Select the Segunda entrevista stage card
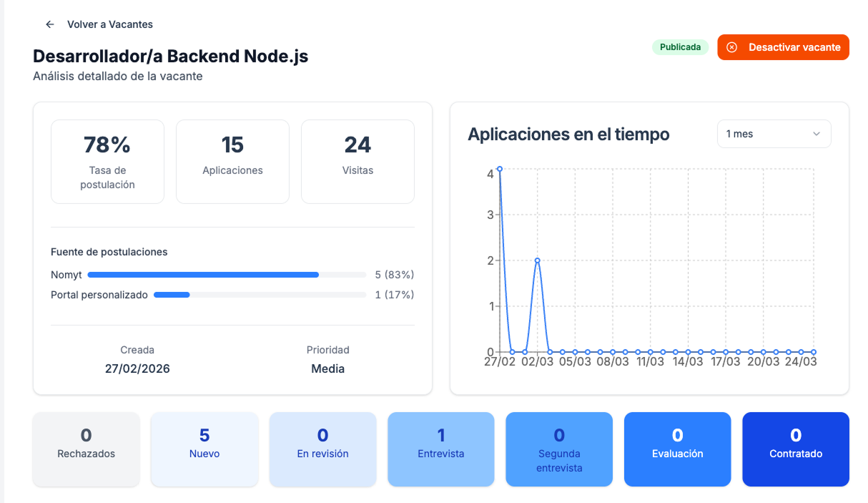 click(559, 449)
